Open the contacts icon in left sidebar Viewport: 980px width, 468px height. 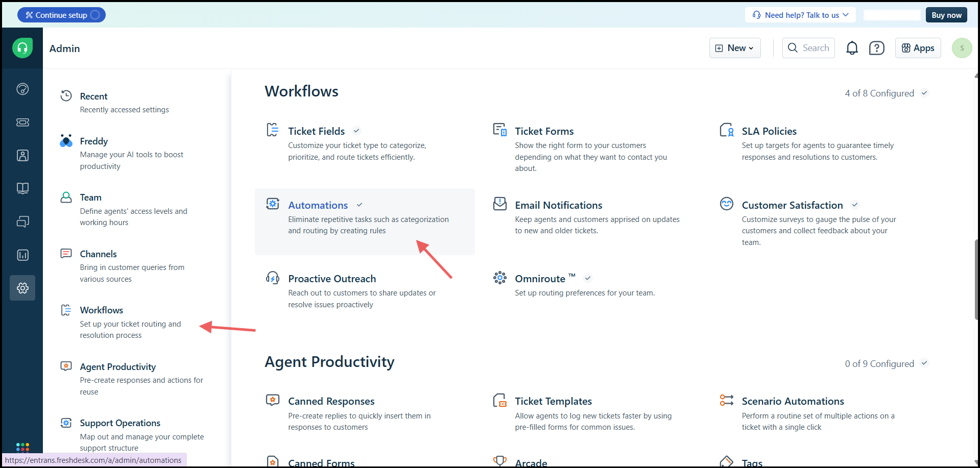click(x=22, y=156)
